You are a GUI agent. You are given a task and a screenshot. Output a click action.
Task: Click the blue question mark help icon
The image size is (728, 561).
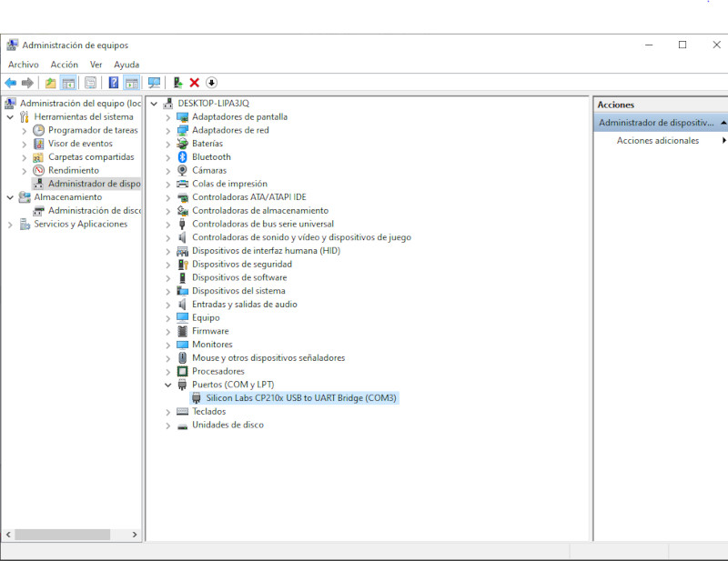(113, 83)
